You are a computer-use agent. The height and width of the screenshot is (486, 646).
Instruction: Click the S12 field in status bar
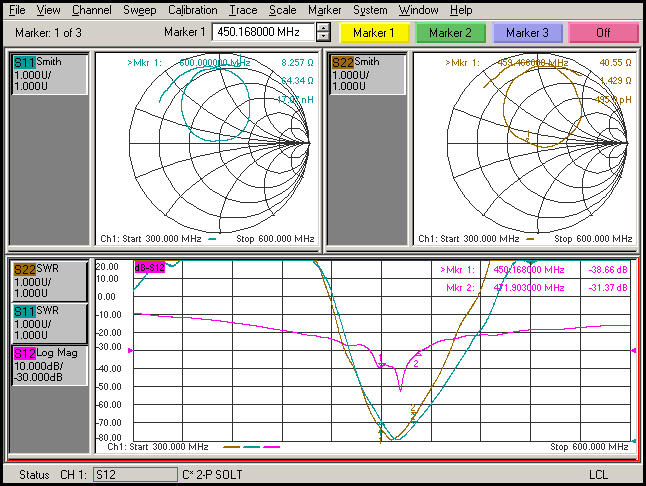pyautogui.click(x=134, y=474)
